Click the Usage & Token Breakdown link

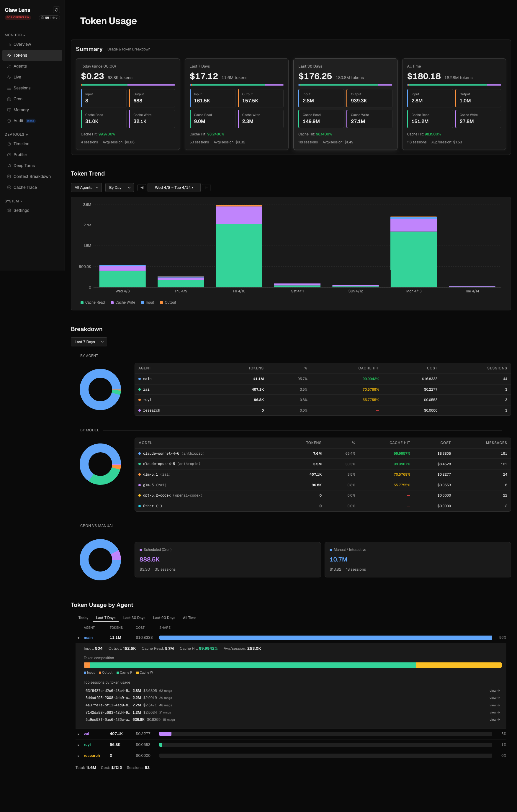[129, 49]
